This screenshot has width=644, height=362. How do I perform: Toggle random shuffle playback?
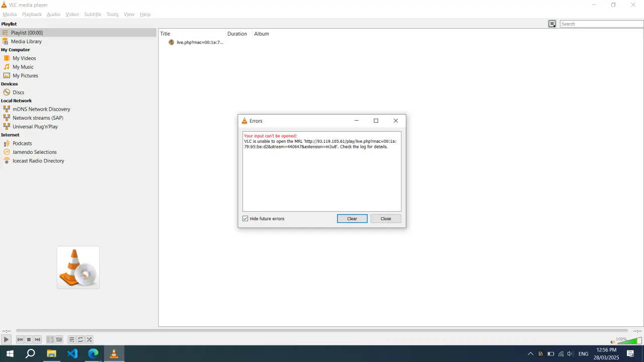[89, 340]
